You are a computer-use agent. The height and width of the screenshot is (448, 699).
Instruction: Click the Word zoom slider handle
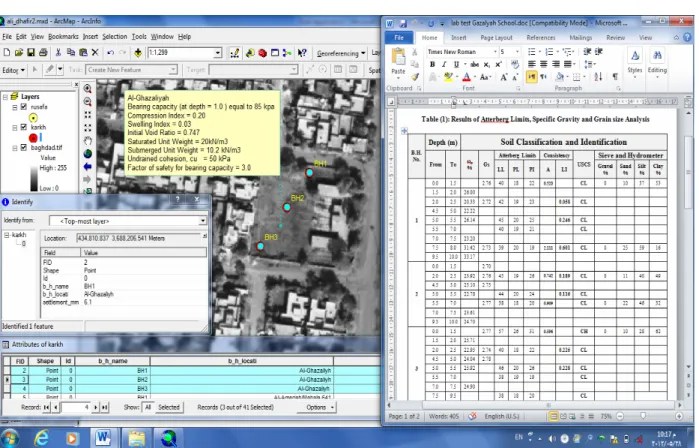(x=643, y=416)
